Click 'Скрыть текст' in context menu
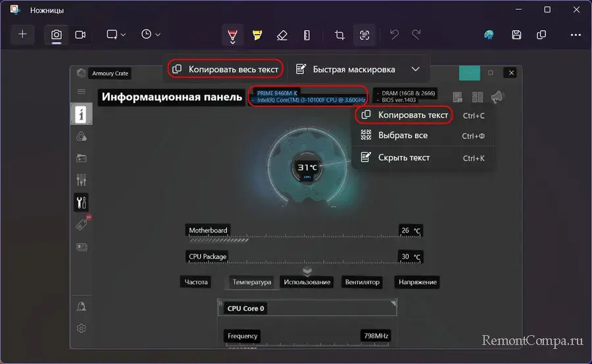 (404, 158)
